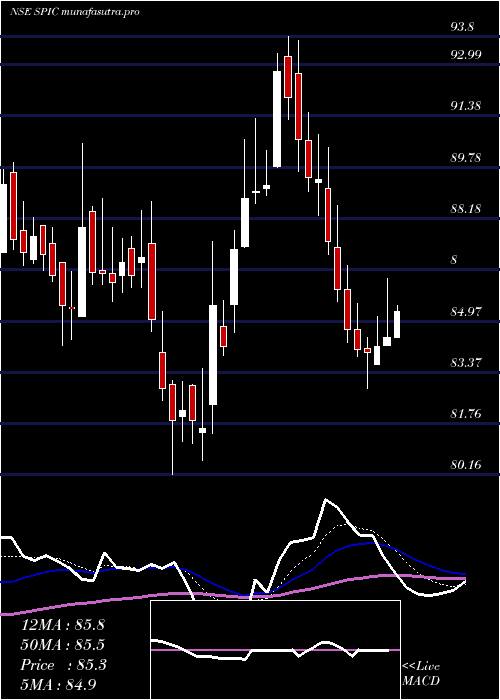The width and height of the screenshot is (500, 700).
Task: Click the MACD inset chart panel
Action: pos(275,650)
